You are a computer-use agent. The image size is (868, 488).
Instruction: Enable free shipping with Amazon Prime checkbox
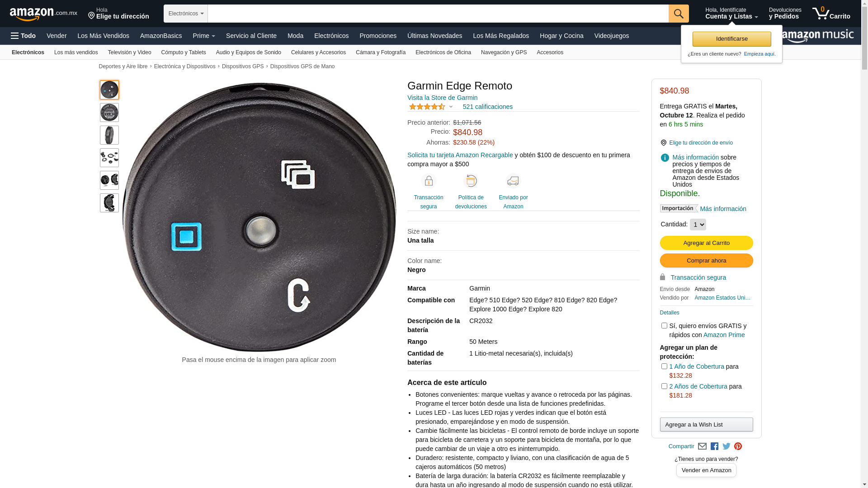[x=664, y=326]
